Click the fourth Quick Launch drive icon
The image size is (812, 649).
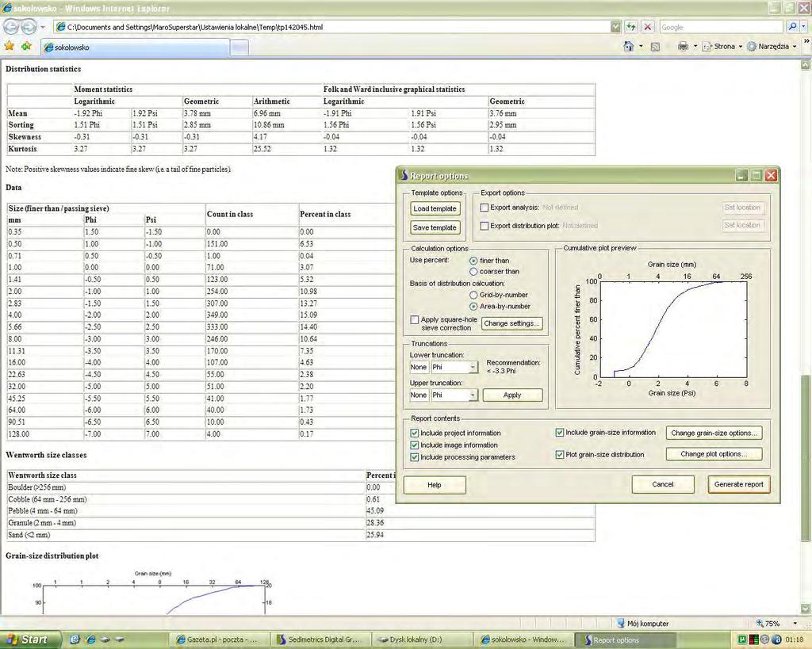120,639
